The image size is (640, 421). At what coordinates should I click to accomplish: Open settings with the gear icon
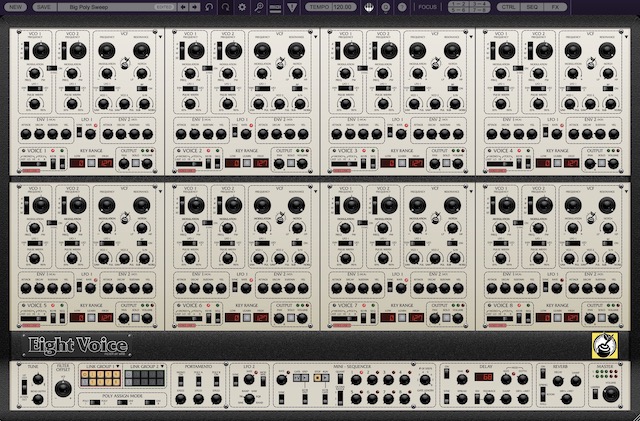pyautogui.click(x=243, y=7)
